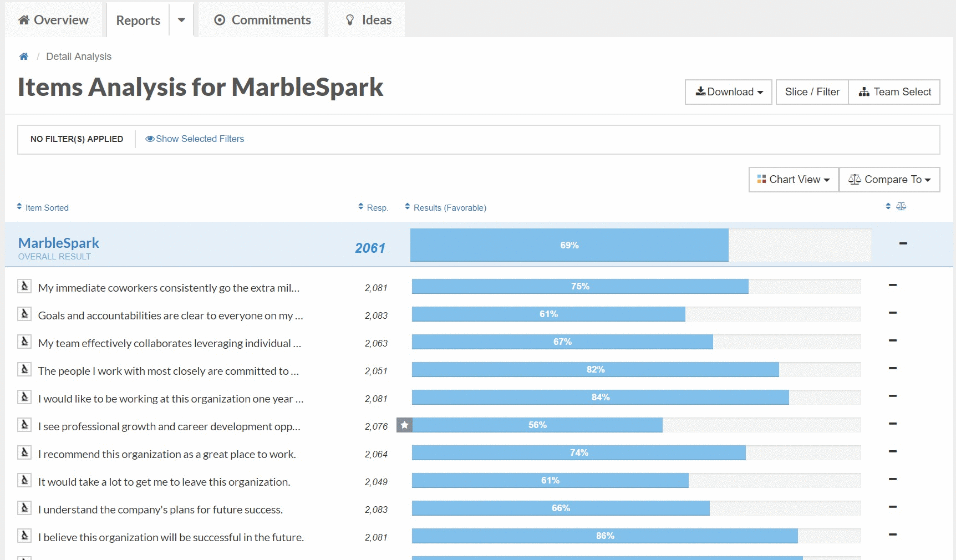956x560 pixels.
Task: Open the MarbleSpark overall result link
Action: pyautogui.click(x=59, y=243)
